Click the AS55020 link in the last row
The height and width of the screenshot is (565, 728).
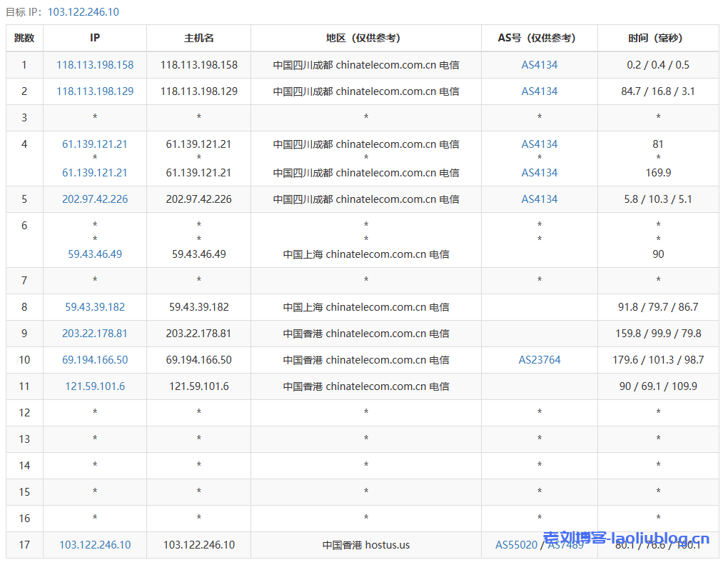pyautogui.click(x=516, y=545)
